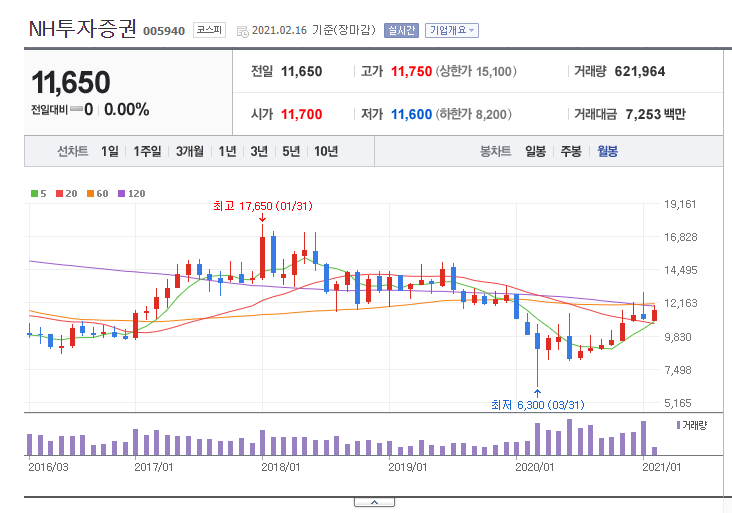Click the purple 거래량 volume legend marker
Viewport: 732px width, 513px height.
point(678,425)
